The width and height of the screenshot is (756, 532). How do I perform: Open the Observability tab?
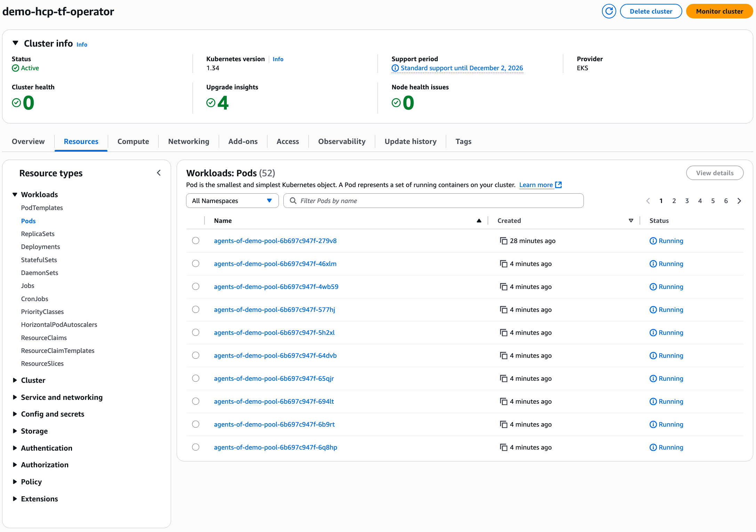coord(341,142)
